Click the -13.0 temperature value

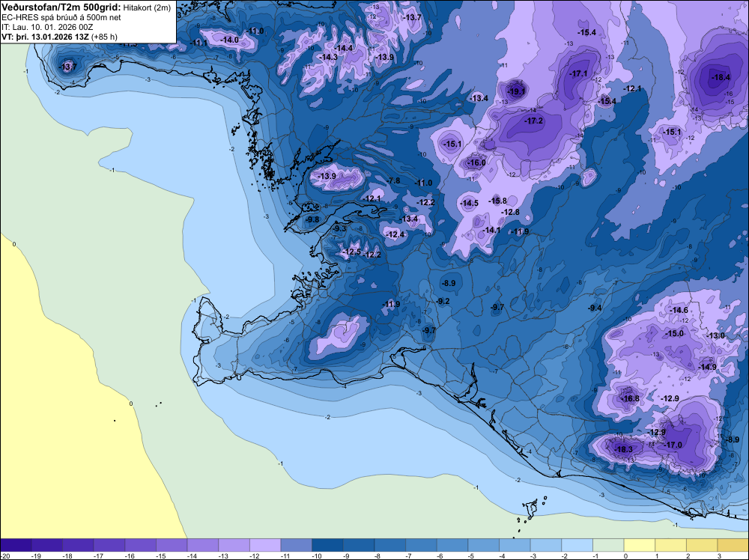pos(715,336)
